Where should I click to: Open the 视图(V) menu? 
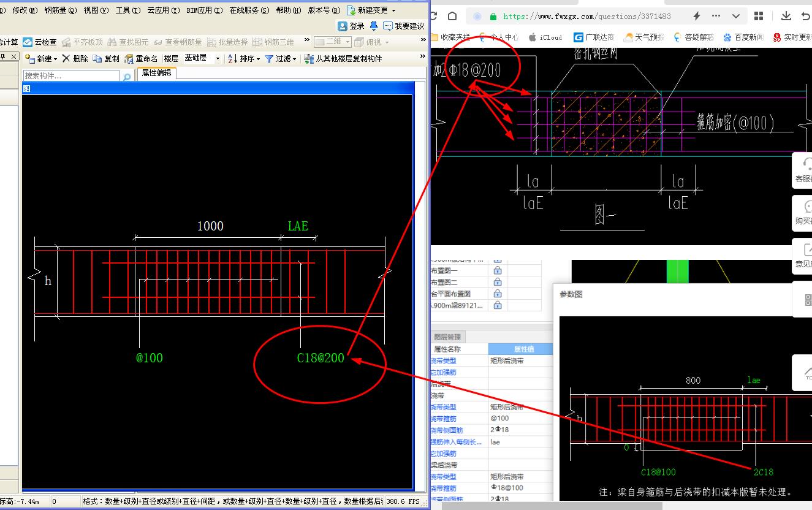click(96, 10)
